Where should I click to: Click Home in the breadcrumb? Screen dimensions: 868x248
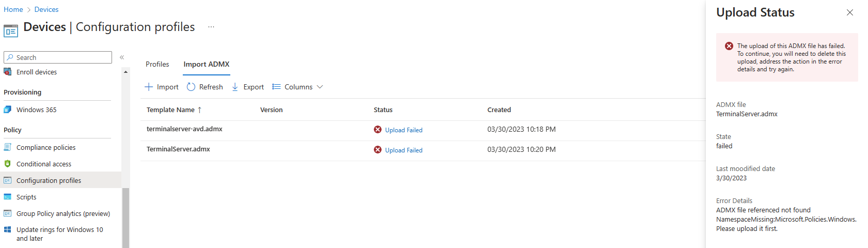(13, 9)
